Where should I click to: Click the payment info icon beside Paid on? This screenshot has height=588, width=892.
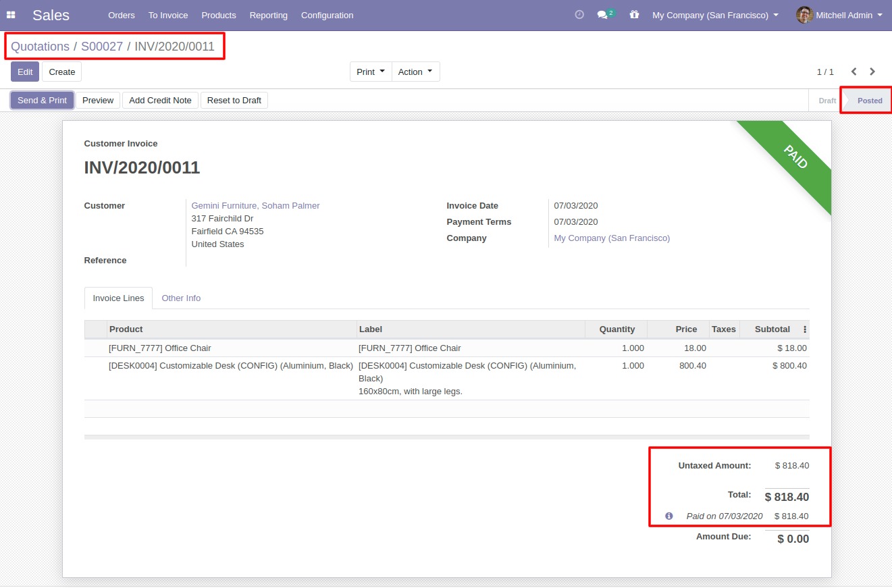coord(668,516)
